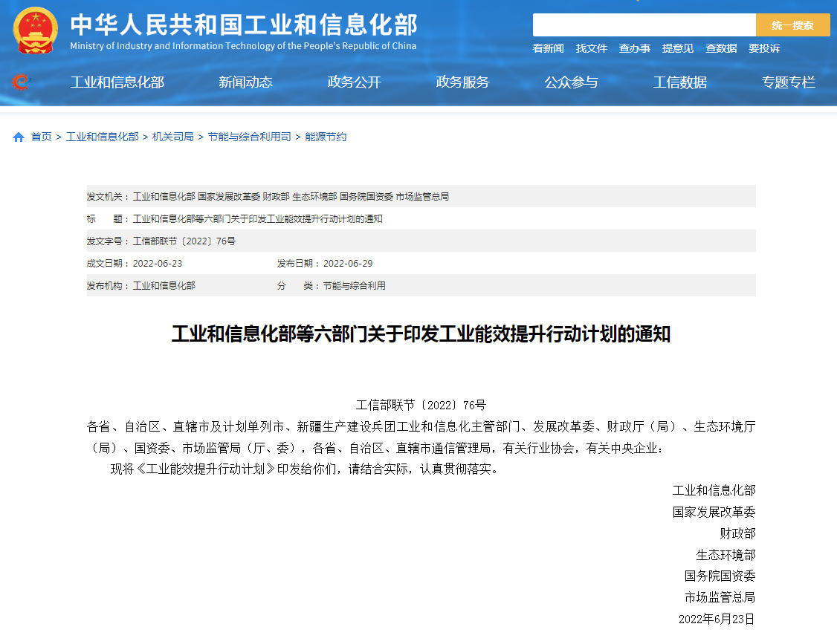837x644 pixels.
Task: Open 机关司局 breadcrumb link
Action: coord(173,137)
